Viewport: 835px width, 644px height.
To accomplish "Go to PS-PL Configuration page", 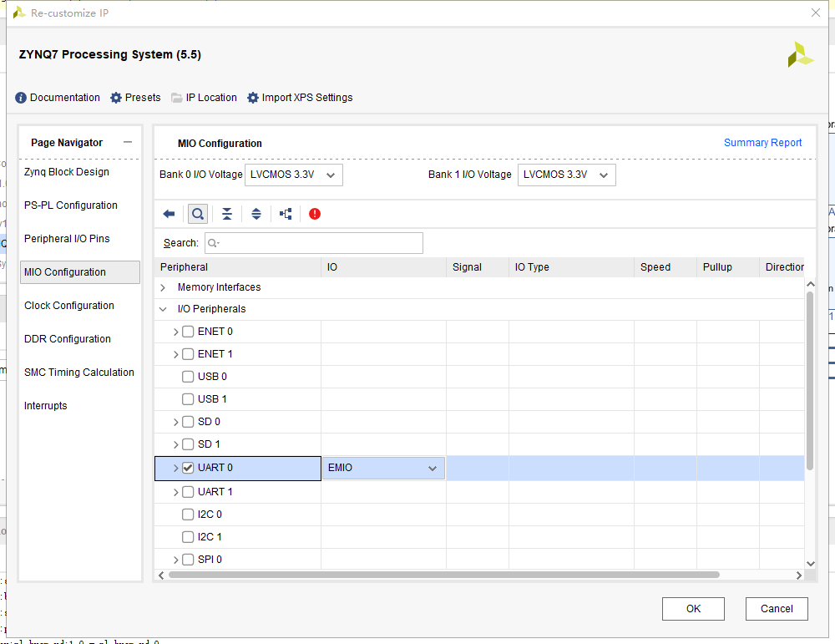I will point(71,205).
